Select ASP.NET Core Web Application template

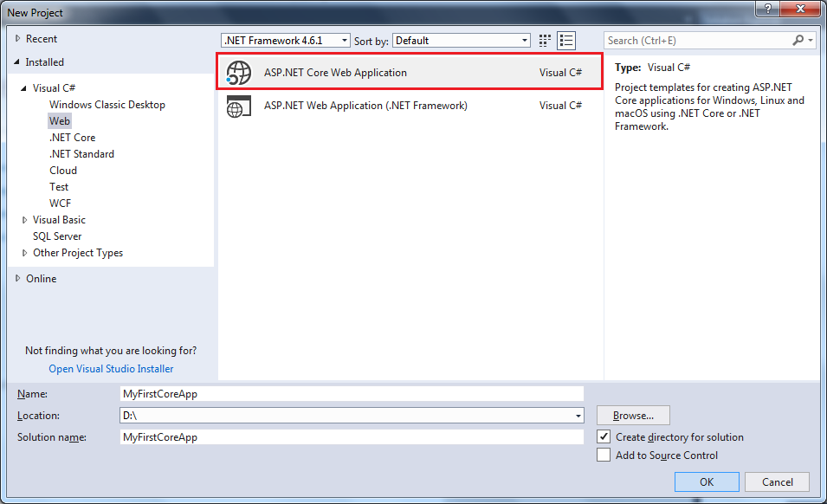pyautogui.click(x=410, y=72)
